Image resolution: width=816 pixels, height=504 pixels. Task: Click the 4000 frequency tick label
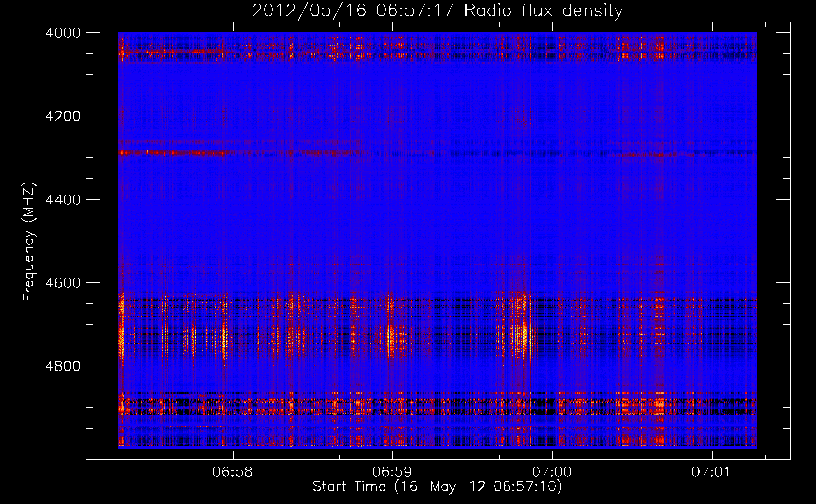tap(63, 33)
